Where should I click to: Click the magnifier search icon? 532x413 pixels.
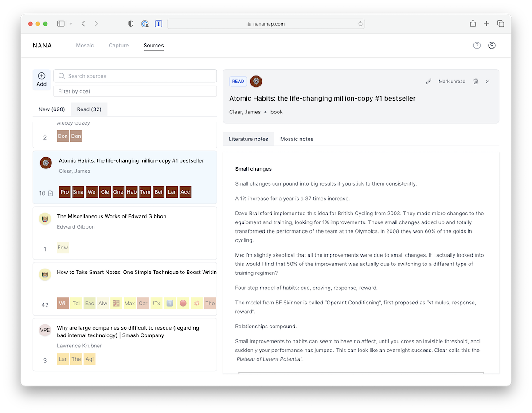click(x=62, y=76)
